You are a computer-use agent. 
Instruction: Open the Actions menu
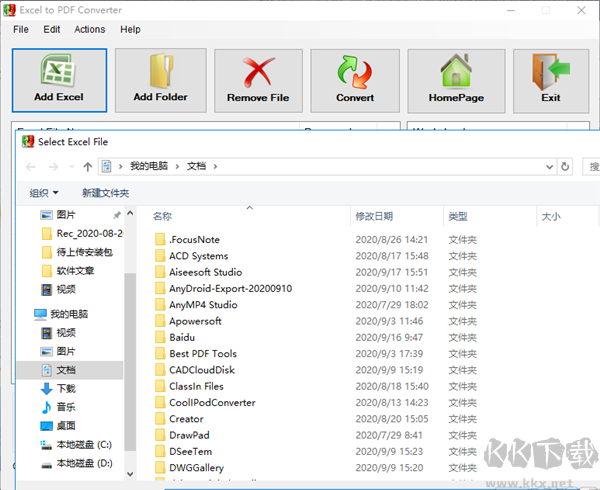(x=89, y=29)
